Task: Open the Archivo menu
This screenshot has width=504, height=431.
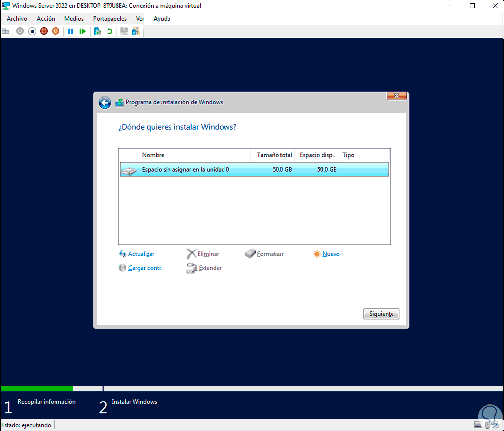Action: pyautogui.click(x=17, y=19)
